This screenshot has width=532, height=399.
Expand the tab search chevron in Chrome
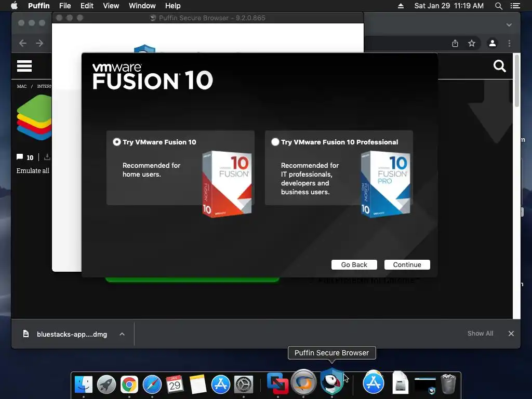pyautogui.click(x=509, y=25)
